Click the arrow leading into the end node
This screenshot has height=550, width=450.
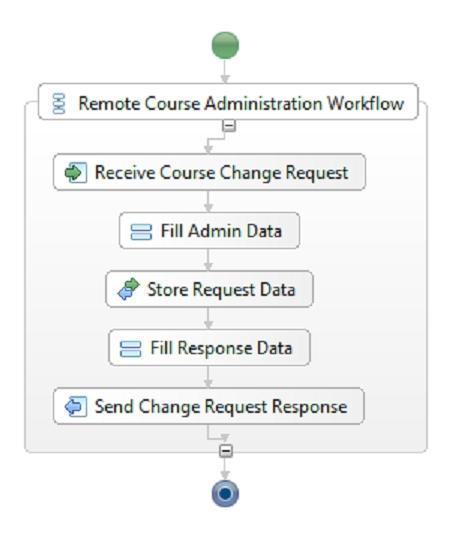pyautogui.click(x=225, y=469)
